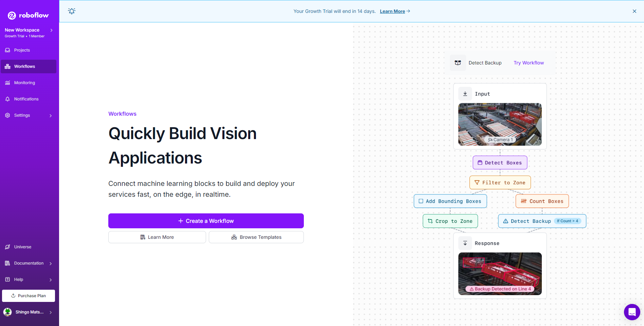The width and height of the screenshot is (644, 326).
Task: Expand the Documentation chevron
Action: pos(51,264)
